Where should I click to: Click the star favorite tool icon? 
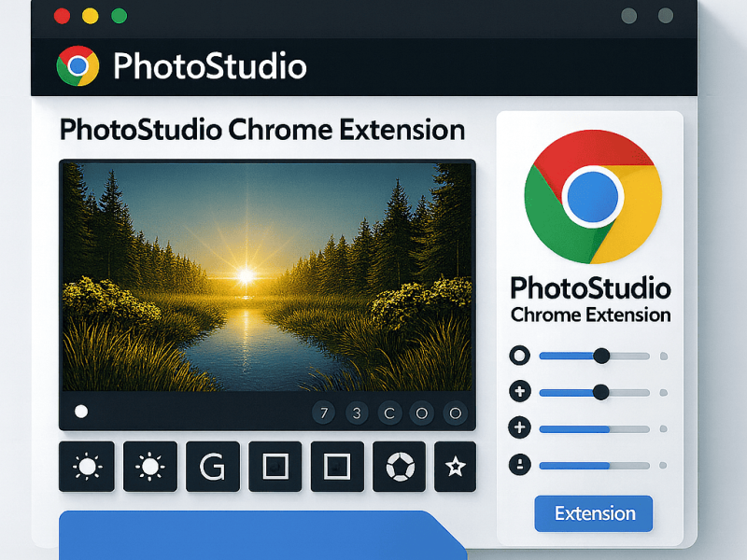coord(455,467)
